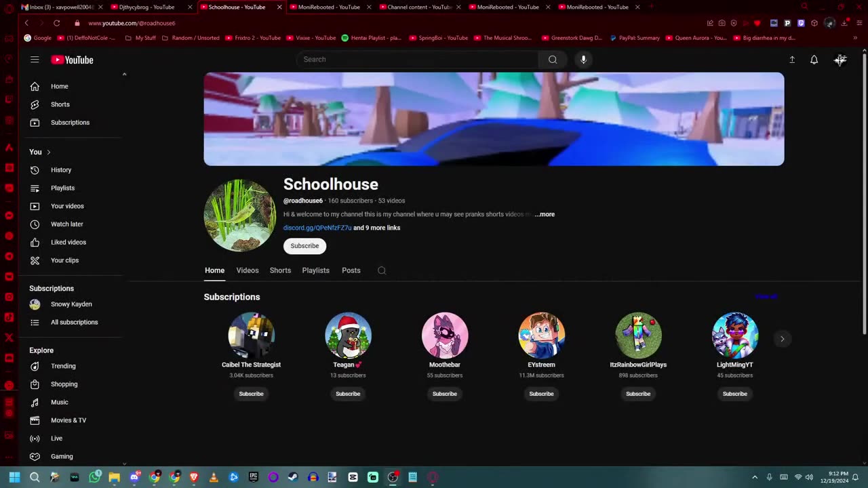Open Snowy Kayden subscription
The height and width of the screenshot is (488, 868).
(71, 304)
